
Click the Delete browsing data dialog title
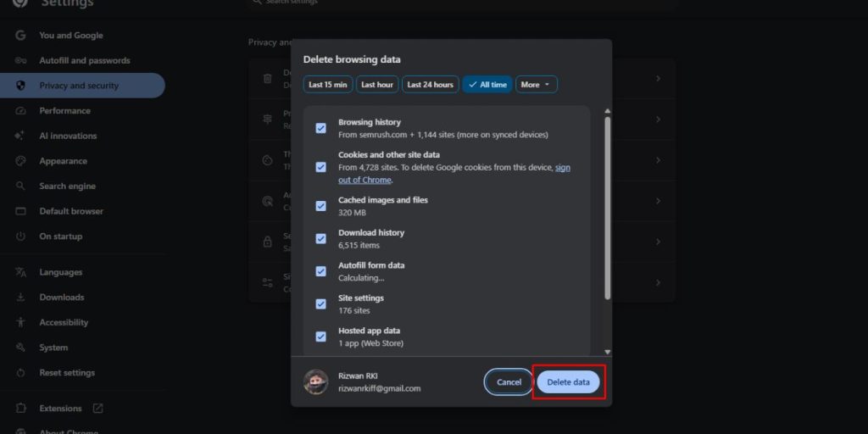coord(352,59)
